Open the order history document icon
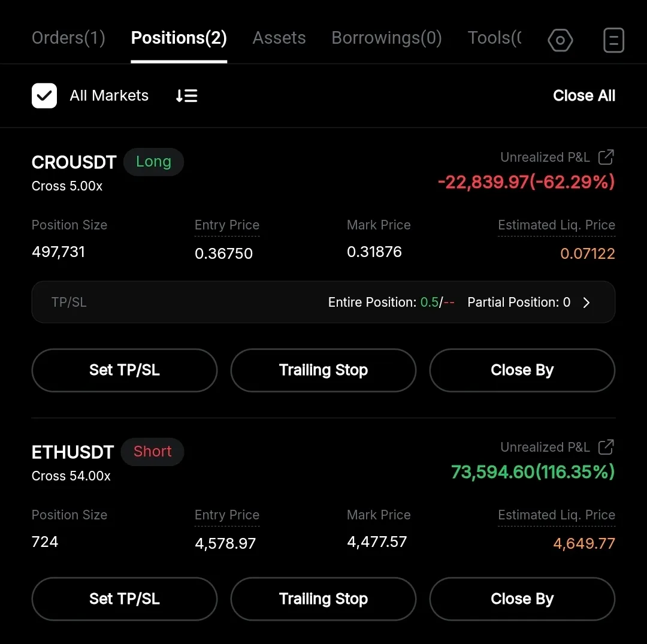Viewport: 647px width, 644px height. click(613, 40)
